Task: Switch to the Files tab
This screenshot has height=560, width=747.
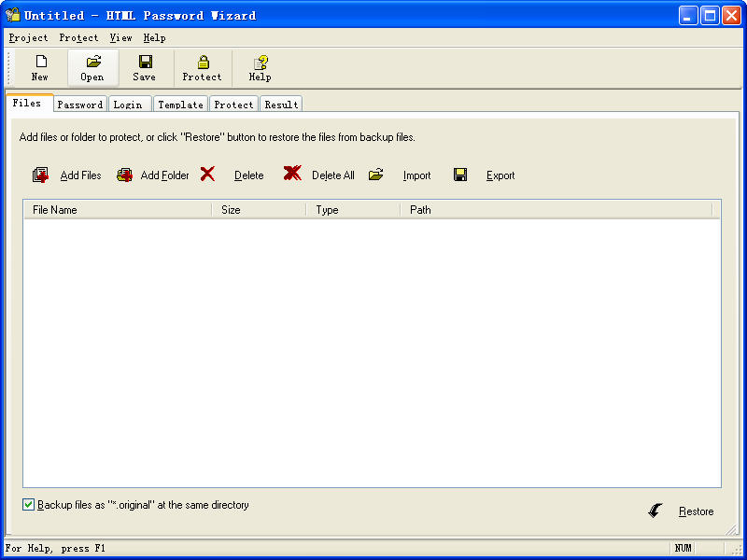Action: pyautogui.click(x=29, y=103)
